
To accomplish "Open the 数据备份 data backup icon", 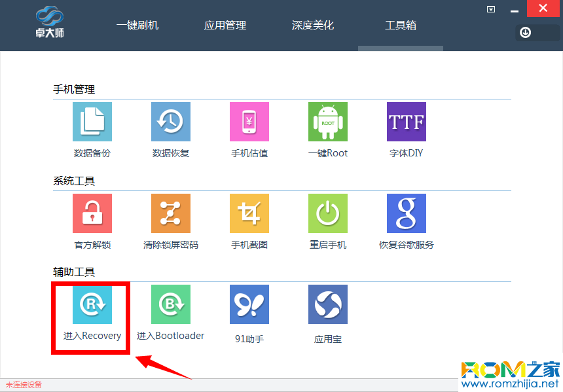I will click(92, 122).
